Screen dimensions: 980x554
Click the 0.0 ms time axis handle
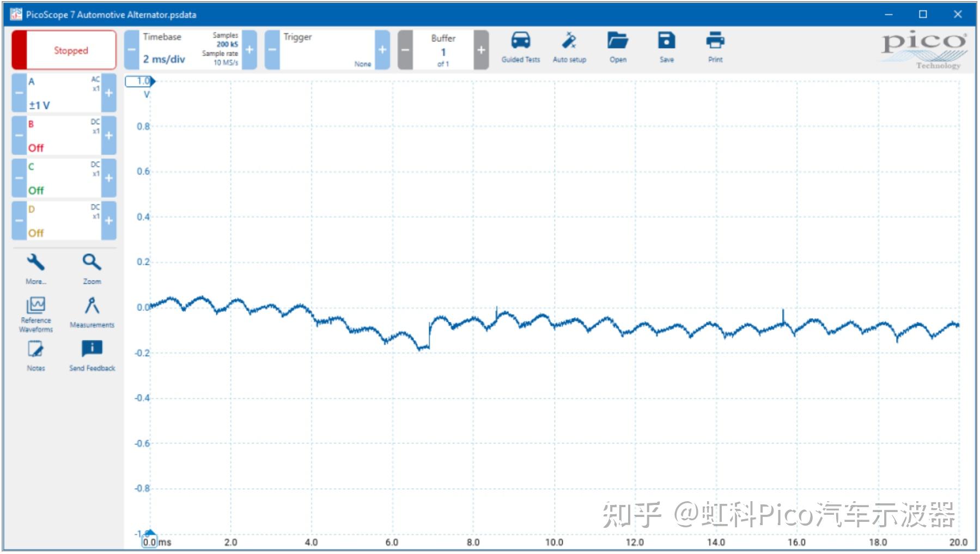click(149, 541)
